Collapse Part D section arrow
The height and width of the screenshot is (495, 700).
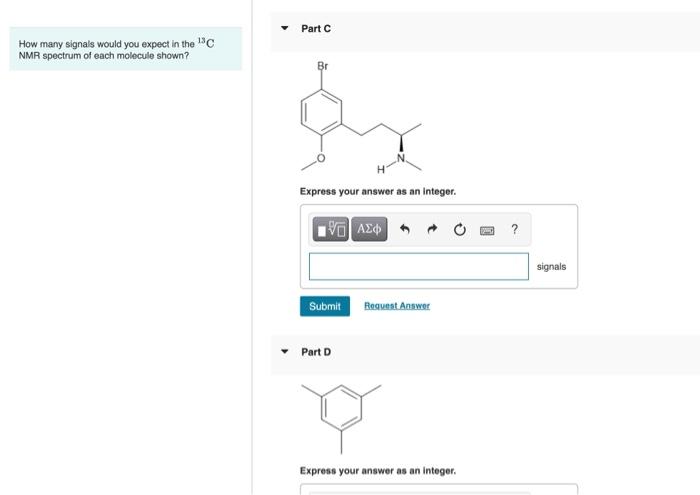(285, 352)
